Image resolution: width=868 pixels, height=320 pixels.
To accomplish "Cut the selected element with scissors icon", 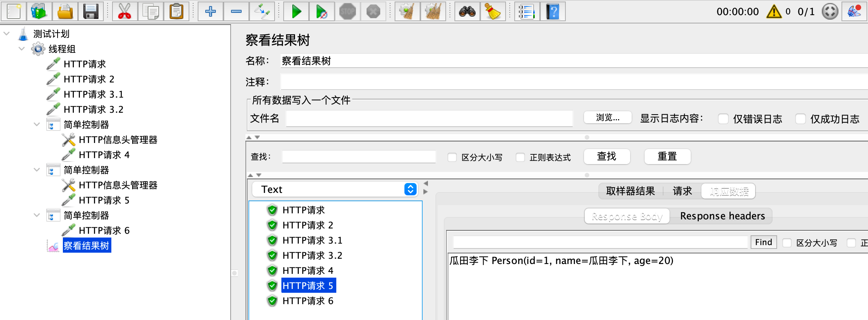I will pyautogui.click(x=125, y=11).
